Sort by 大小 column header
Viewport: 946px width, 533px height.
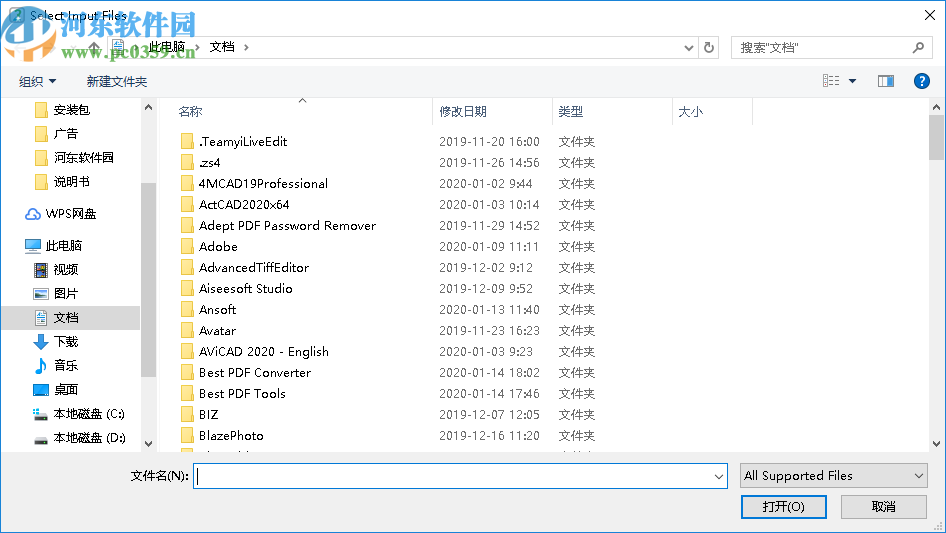(x=691, y=112)
